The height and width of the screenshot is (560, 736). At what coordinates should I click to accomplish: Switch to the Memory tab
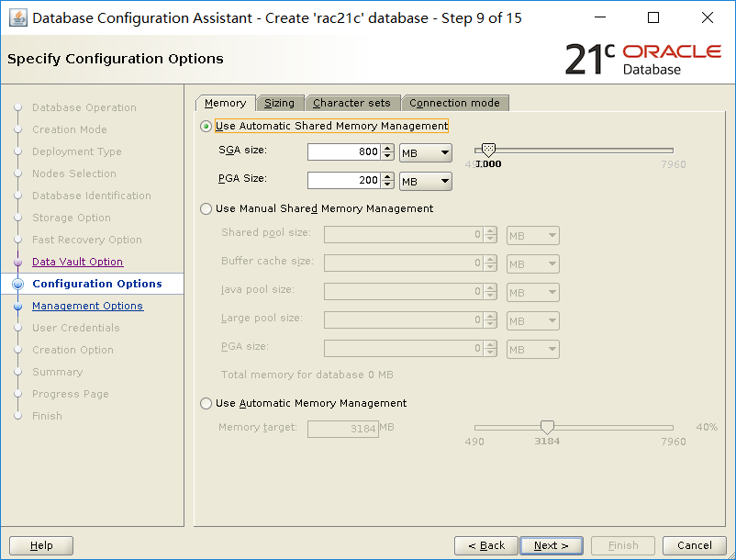226,103
